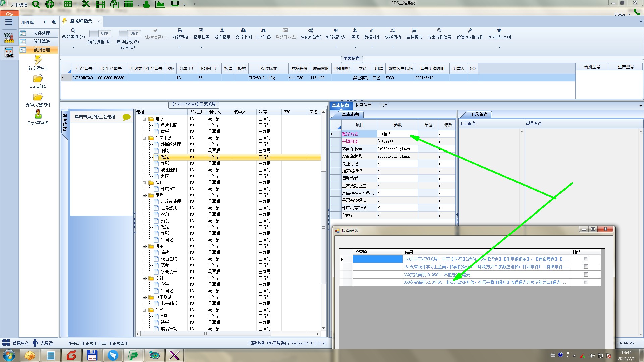Switch to the 工时 tab
Image resolution: width=644 pixels, height=362 pixels.
pyautogui.click(x=383, y=106)
